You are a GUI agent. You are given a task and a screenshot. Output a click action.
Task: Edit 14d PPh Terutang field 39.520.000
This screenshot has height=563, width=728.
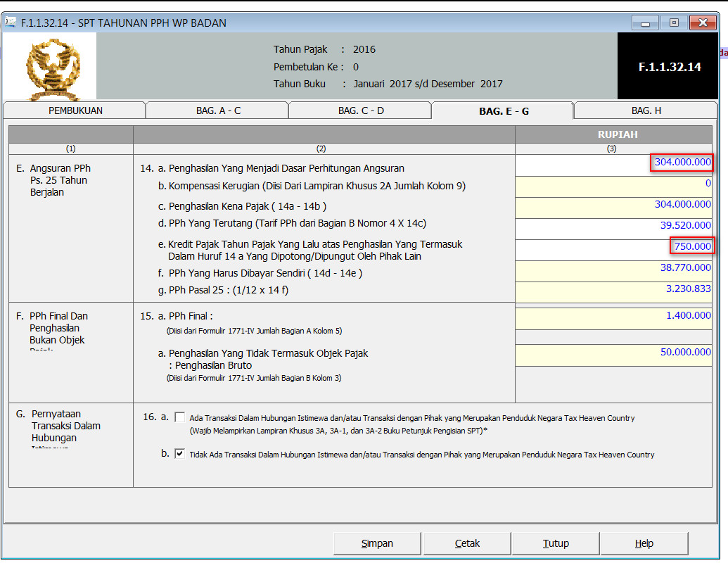point(613,229)
